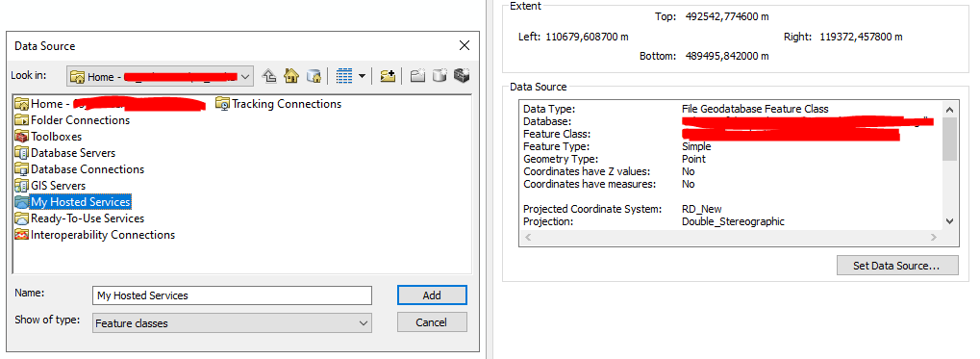Click the horizontal scroll right arrow
This screenshot has width=980, height=359.
click(x=934, y=237)
